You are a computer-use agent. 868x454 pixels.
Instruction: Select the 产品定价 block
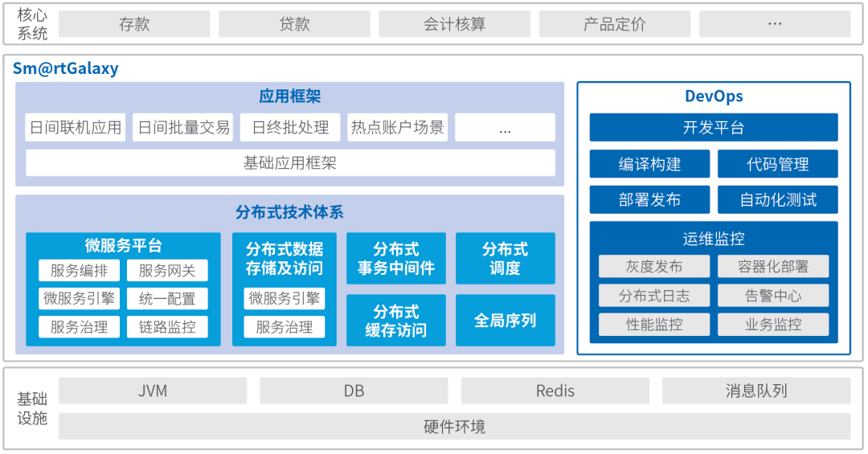(614, 24)
